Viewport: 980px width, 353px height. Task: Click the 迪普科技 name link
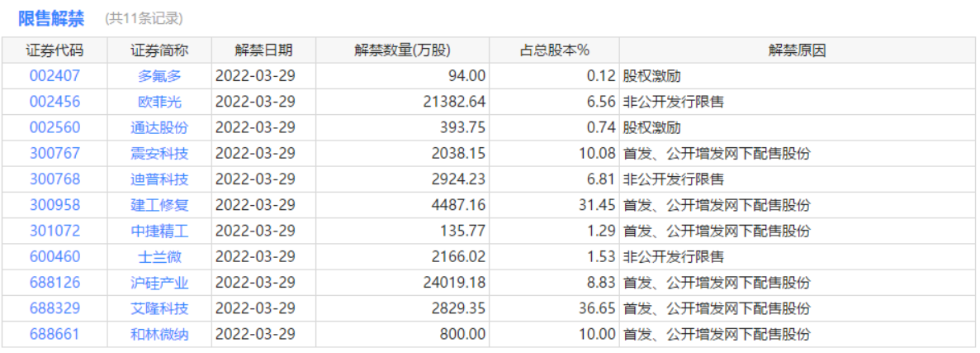pyautogui.click(x=159, y=179)
